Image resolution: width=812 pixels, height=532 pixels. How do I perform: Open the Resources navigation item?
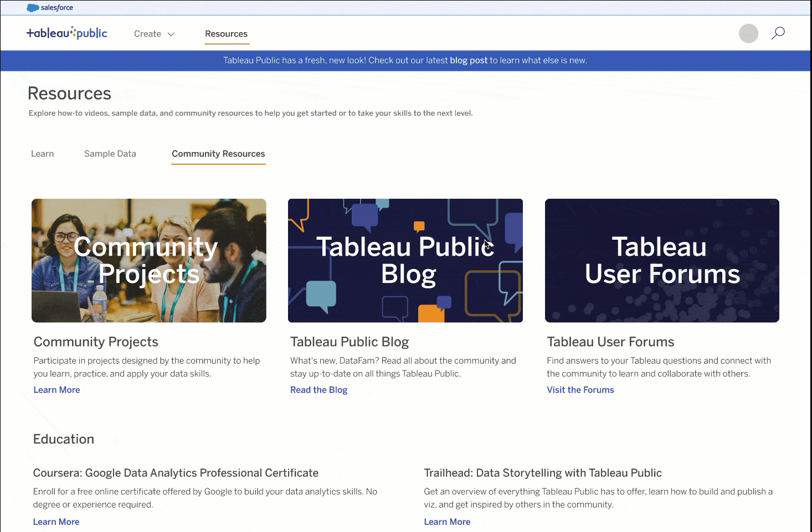tap(226, 34)
